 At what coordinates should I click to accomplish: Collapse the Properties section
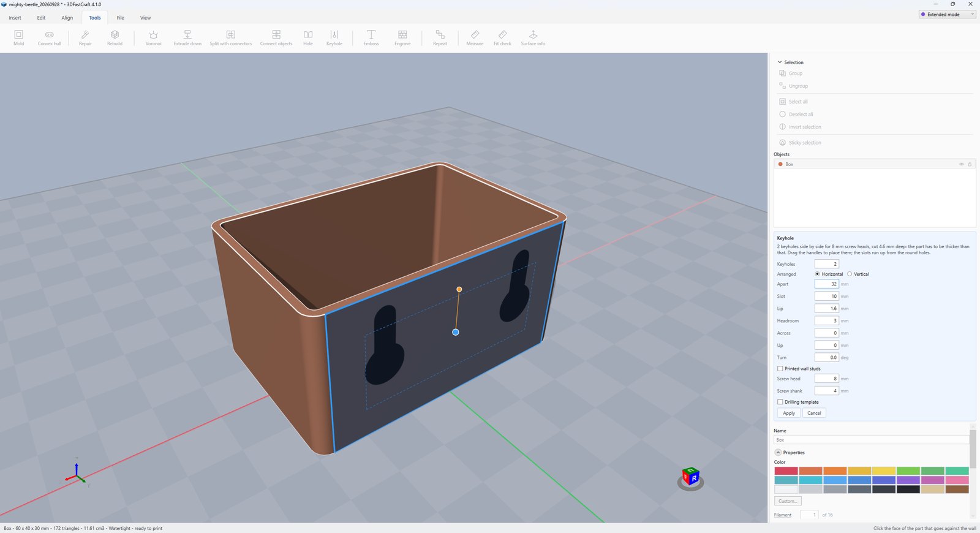tap(778, 453)
